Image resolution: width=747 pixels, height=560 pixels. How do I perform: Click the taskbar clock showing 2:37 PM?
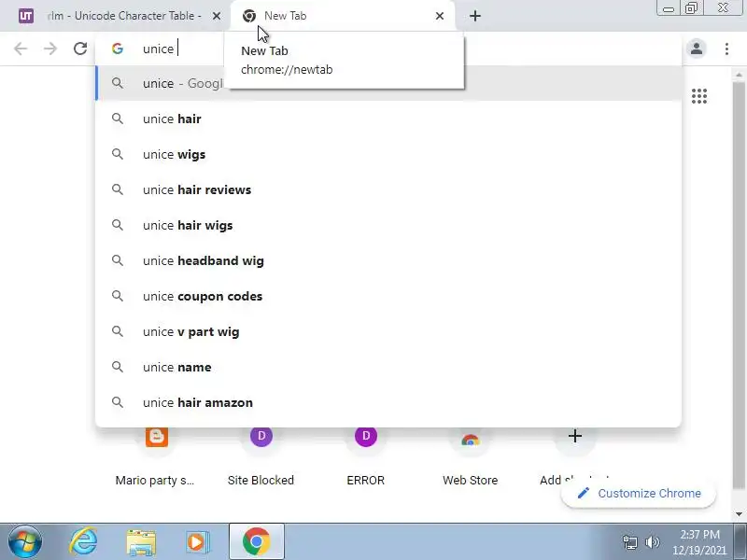point(699,542)
